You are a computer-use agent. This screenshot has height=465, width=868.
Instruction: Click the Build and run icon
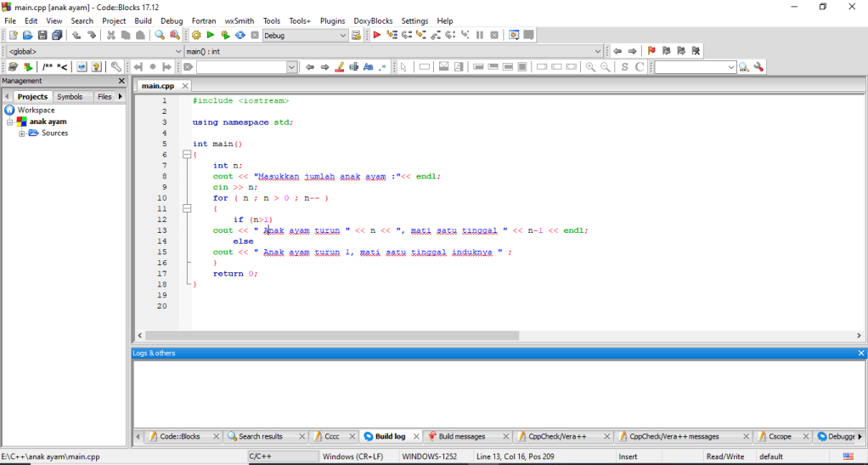[225, 35]
